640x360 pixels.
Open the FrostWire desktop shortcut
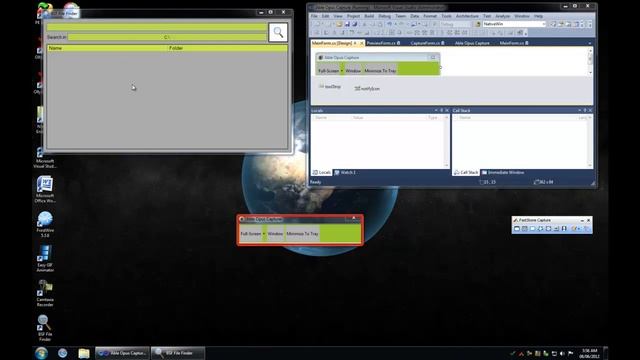(45, 224)
